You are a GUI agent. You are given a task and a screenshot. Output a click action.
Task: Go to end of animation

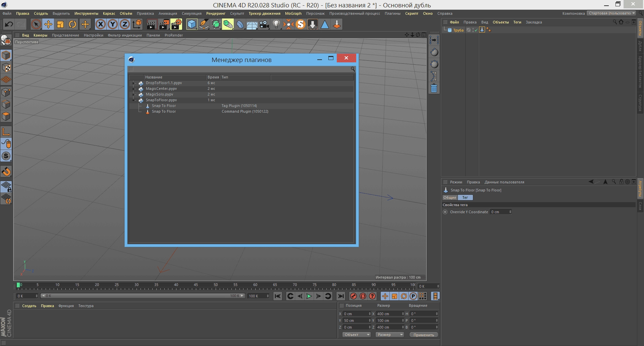341,296
